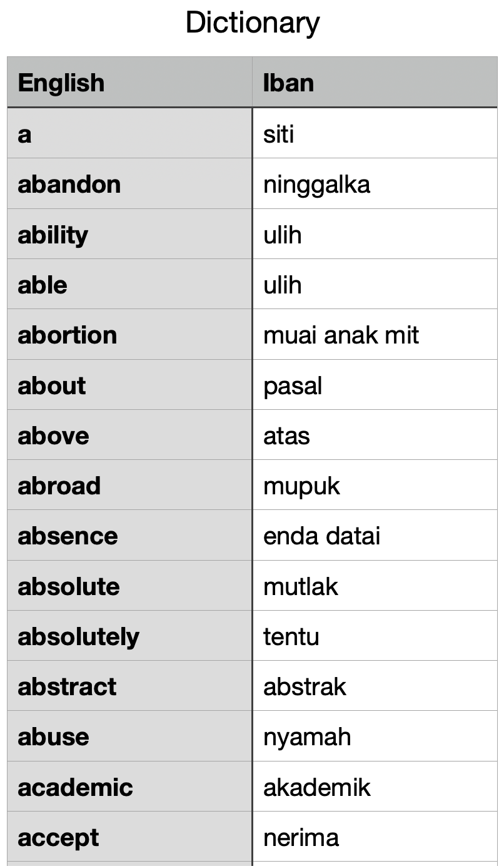Select the 'ninggalka' Iban cell
The width and height of the screenshot is (504, 866).
(375, 184)
